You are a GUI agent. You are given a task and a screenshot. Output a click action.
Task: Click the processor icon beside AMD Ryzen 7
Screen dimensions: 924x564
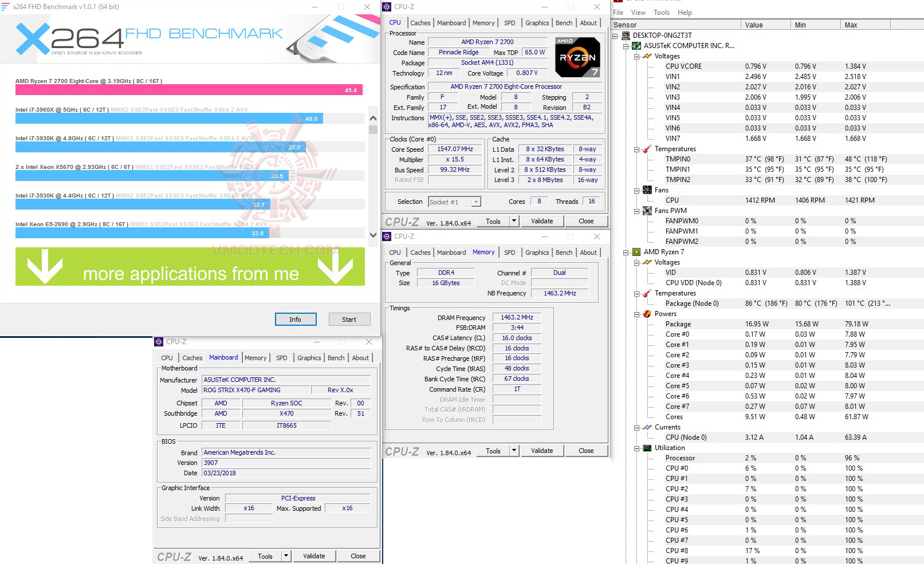(636, 252)
